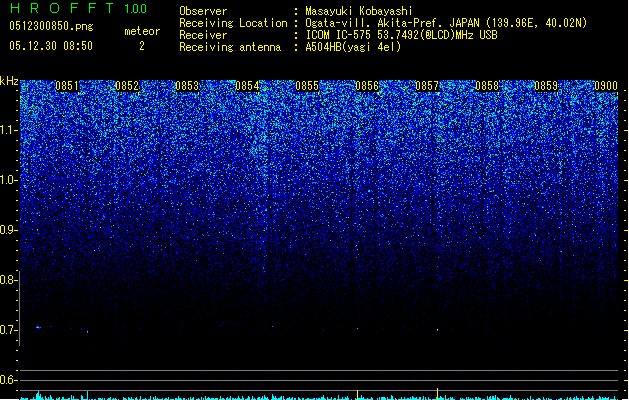Click the Observer label

point(203,11)
